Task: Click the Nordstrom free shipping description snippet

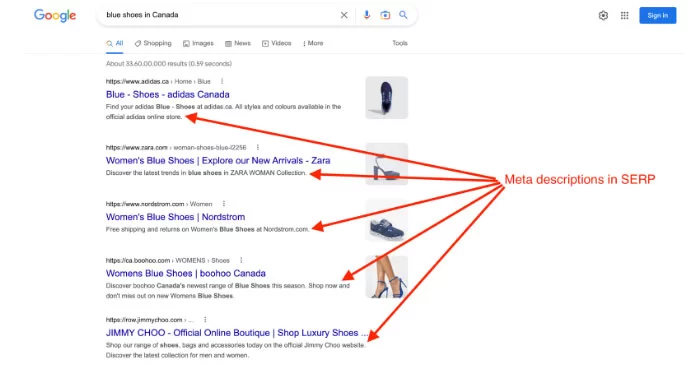Action: tap(207, 229)
